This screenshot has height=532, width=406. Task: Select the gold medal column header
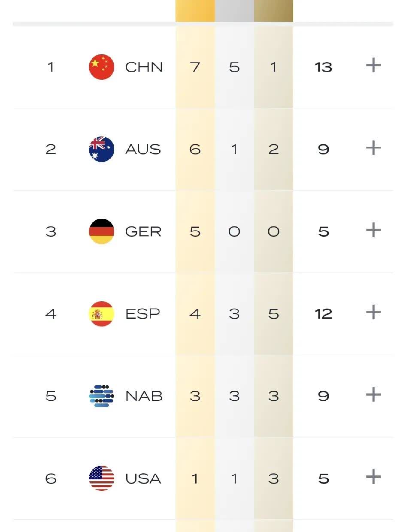click(195, 11)
